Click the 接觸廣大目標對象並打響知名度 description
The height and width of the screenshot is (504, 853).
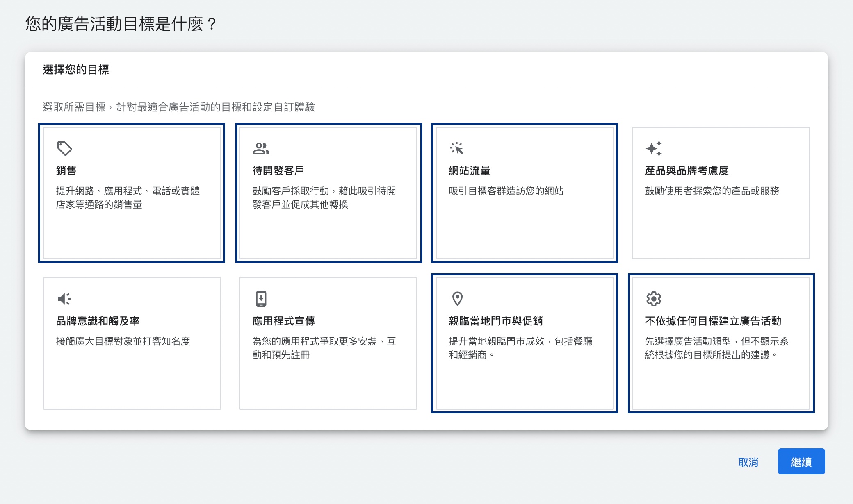pos(123,341)
